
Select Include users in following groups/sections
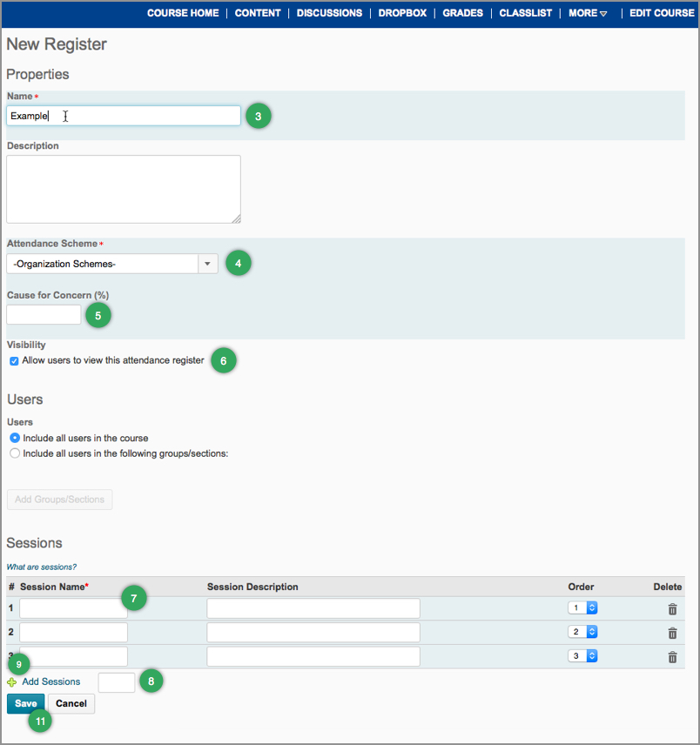point(15,453)
